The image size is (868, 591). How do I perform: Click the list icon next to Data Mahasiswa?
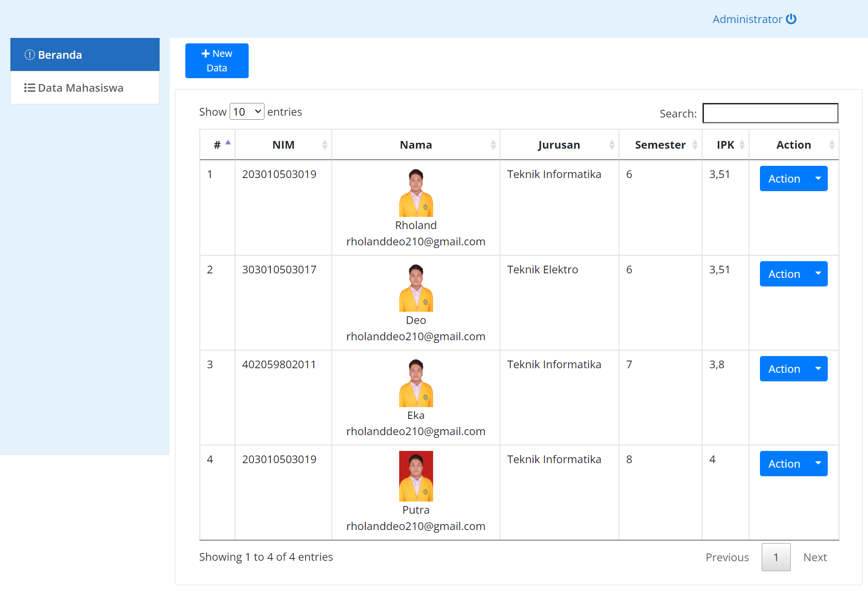[x=29, y=88]
